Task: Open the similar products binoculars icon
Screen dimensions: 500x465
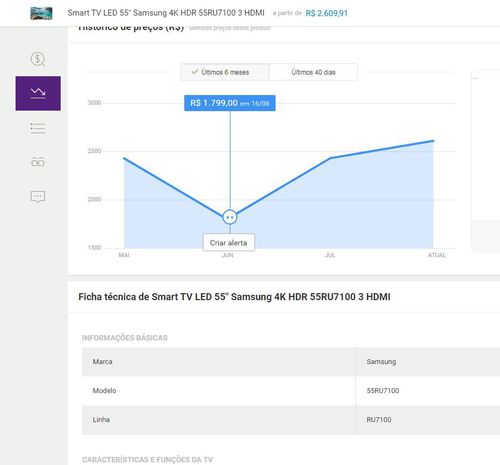Action: [x=38, y=161]
